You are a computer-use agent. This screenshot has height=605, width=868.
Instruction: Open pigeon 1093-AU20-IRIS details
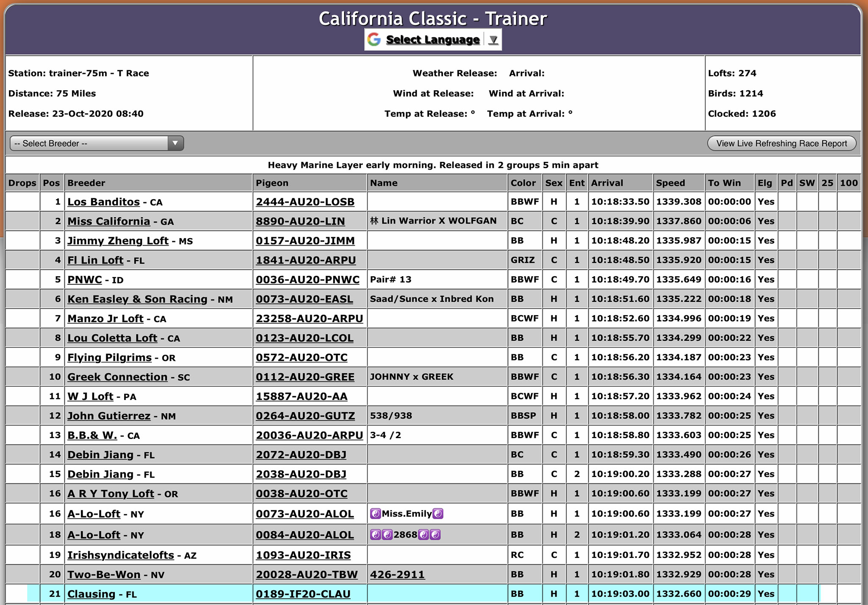(x=303, y=555)
